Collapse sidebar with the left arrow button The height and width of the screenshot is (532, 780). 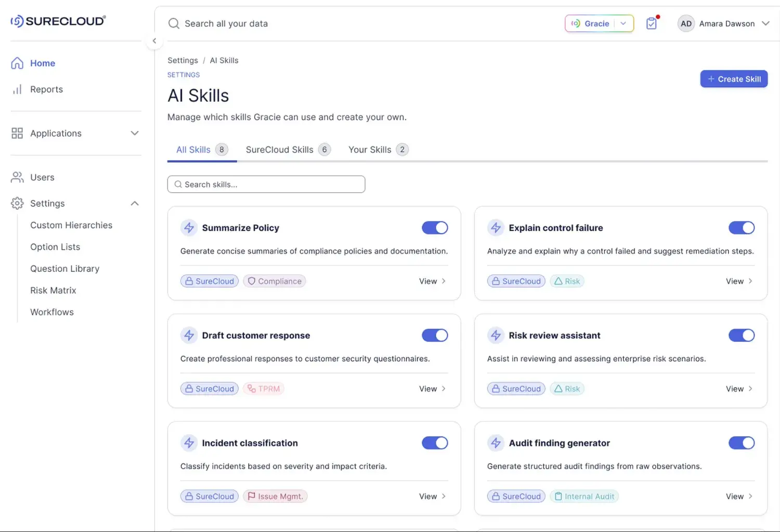pos(154,41)
